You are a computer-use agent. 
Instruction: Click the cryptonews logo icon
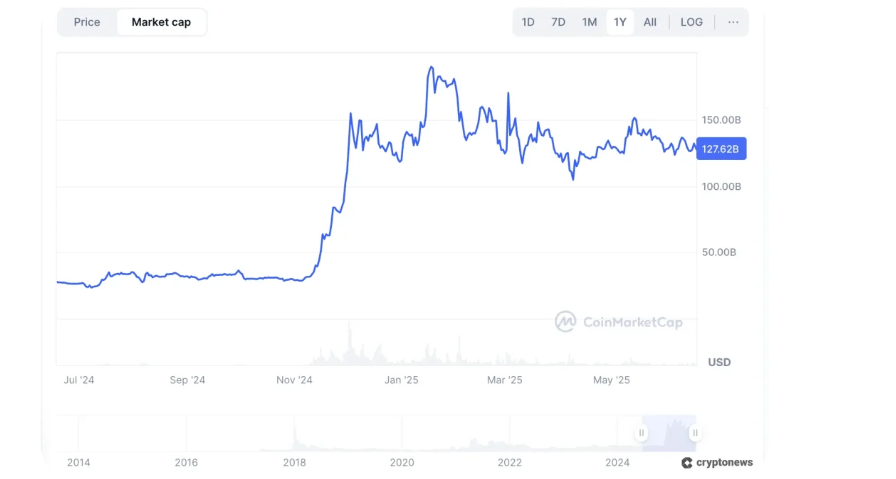coord(687,463)
